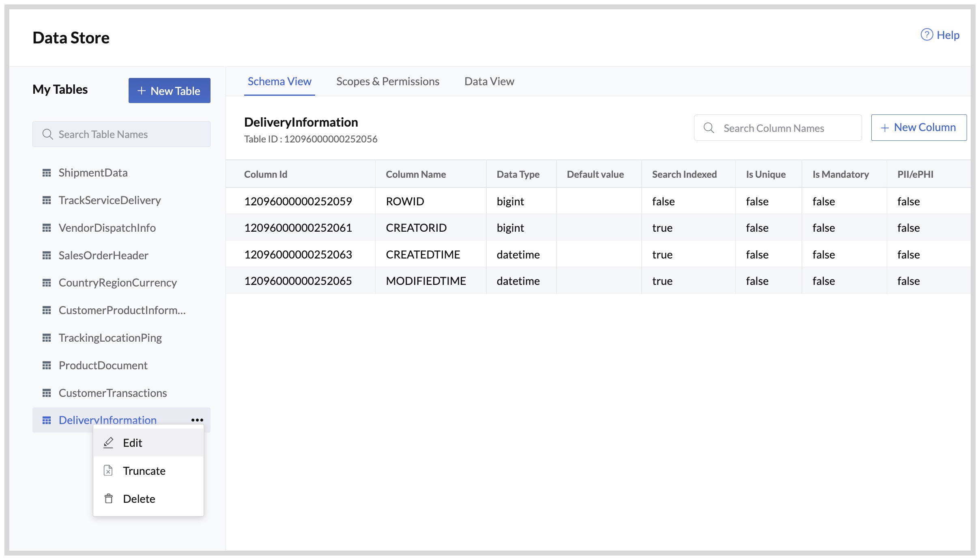
Task: Select the TrackServiceDelivery table
Action: 110,200
